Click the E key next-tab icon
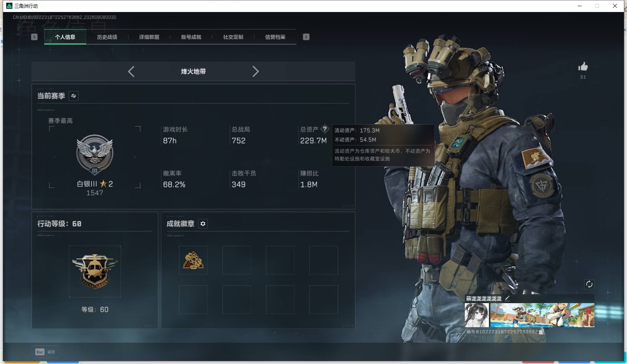Viewport: 627px width, 364px height. (x=306, y=37)
